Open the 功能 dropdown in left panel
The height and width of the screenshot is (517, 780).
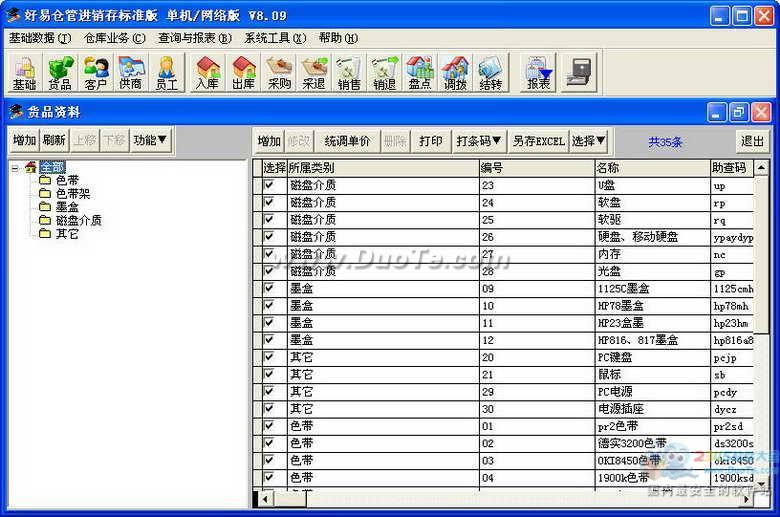[x=151, y=140]
